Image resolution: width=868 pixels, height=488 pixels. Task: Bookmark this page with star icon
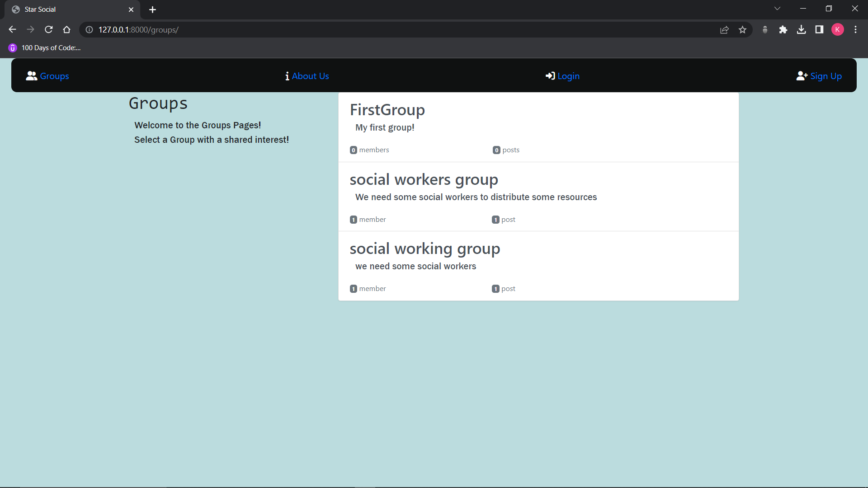742,30
